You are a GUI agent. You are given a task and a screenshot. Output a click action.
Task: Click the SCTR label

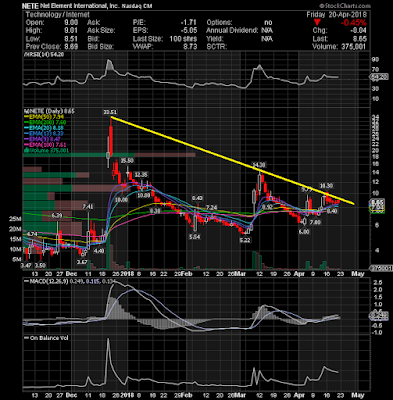217,46
